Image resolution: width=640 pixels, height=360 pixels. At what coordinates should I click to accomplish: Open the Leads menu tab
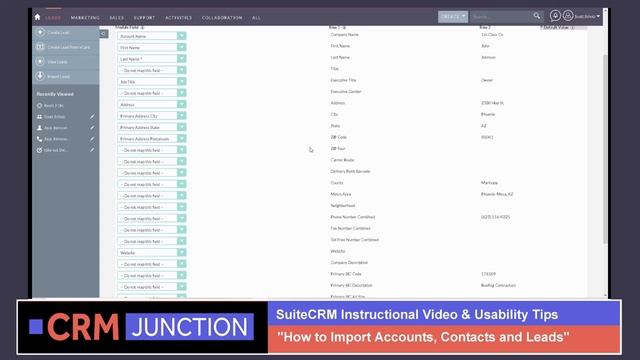(53, 18)
